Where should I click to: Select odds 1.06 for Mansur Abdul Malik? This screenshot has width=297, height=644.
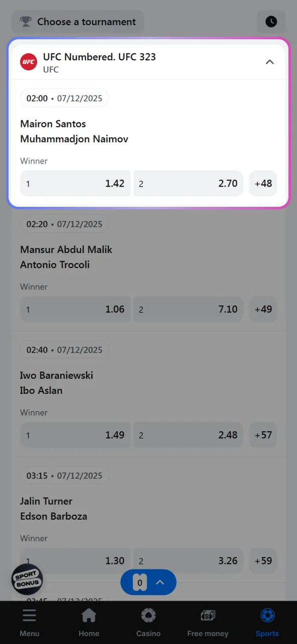(x=75, y=309)
